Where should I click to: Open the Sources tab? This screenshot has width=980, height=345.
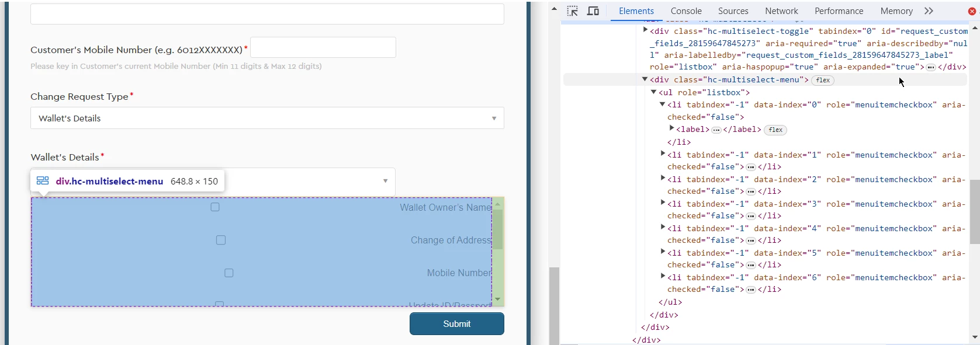733,11
